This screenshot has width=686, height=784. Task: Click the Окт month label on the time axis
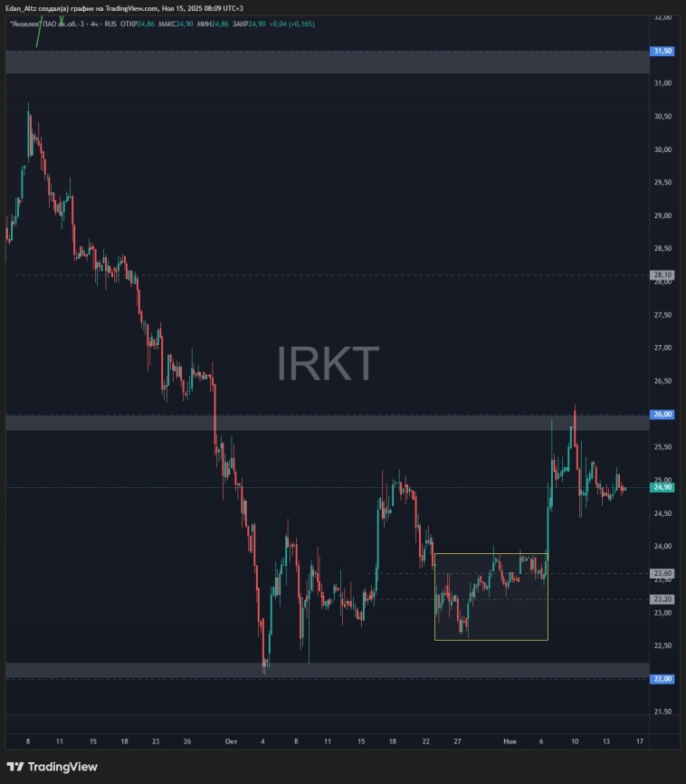pyautogui.click(x=231, y=741)
